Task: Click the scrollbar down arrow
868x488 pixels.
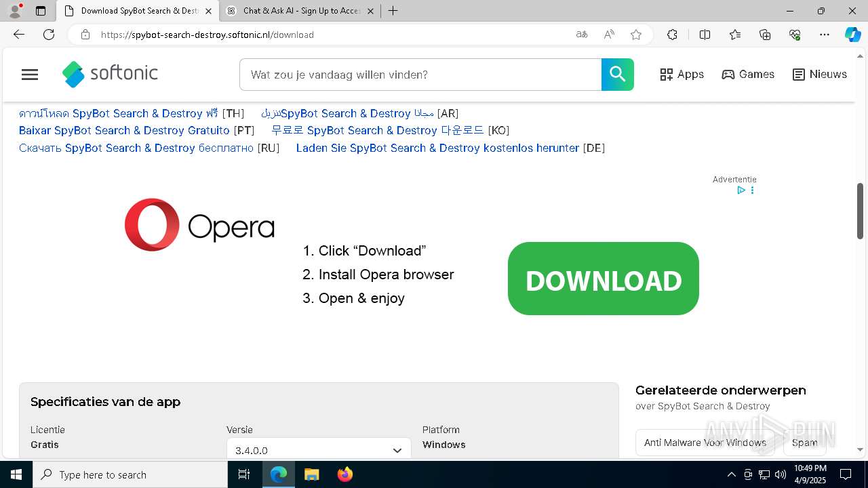Action: [x=860, y=449]
